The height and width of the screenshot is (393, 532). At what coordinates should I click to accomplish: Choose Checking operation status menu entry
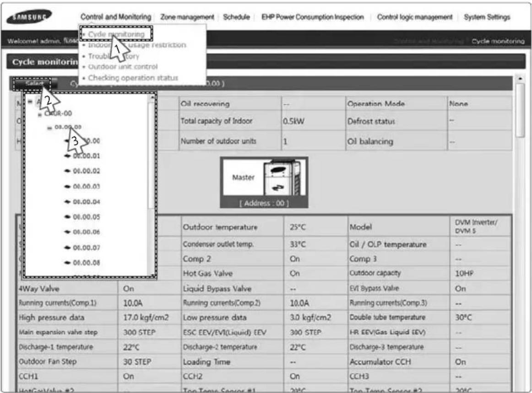[x=133, y=78]
